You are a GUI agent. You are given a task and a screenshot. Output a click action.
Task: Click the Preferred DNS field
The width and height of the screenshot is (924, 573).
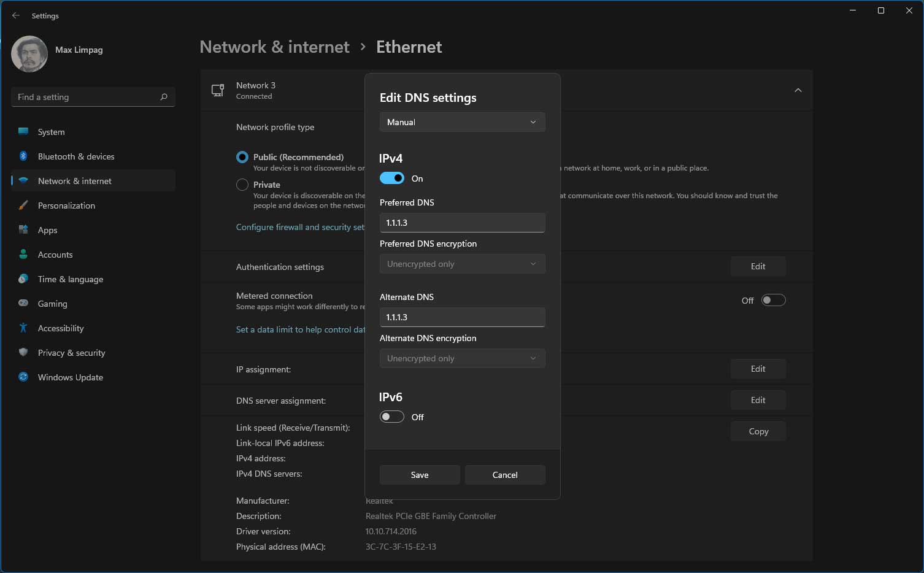pyautogui.click(x=462, y=223)
